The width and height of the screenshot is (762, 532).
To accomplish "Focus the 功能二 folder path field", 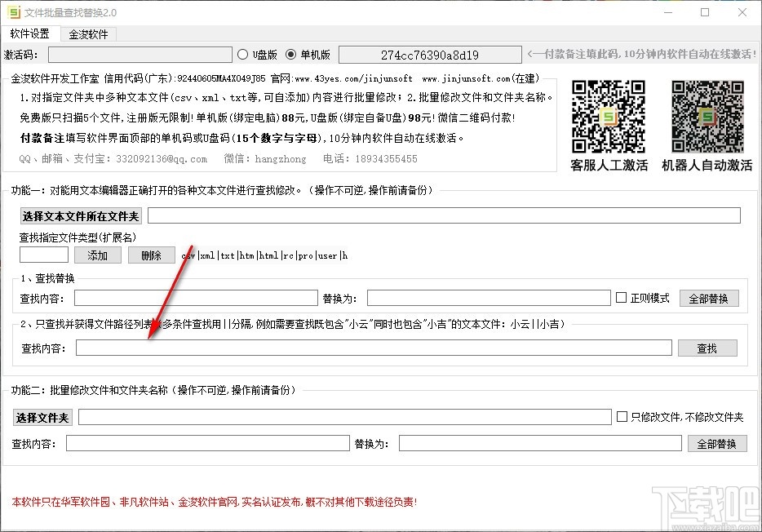I will tap(345, 417).
